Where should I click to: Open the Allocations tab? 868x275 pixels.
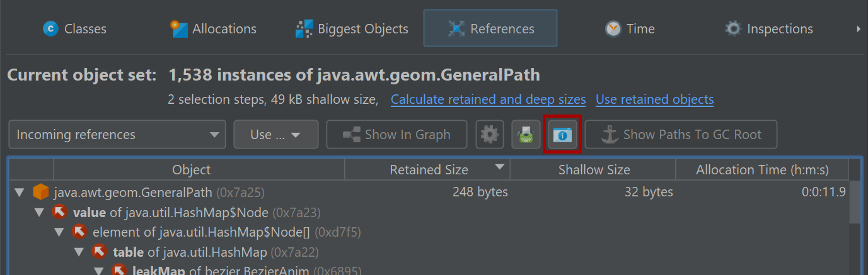213,29
